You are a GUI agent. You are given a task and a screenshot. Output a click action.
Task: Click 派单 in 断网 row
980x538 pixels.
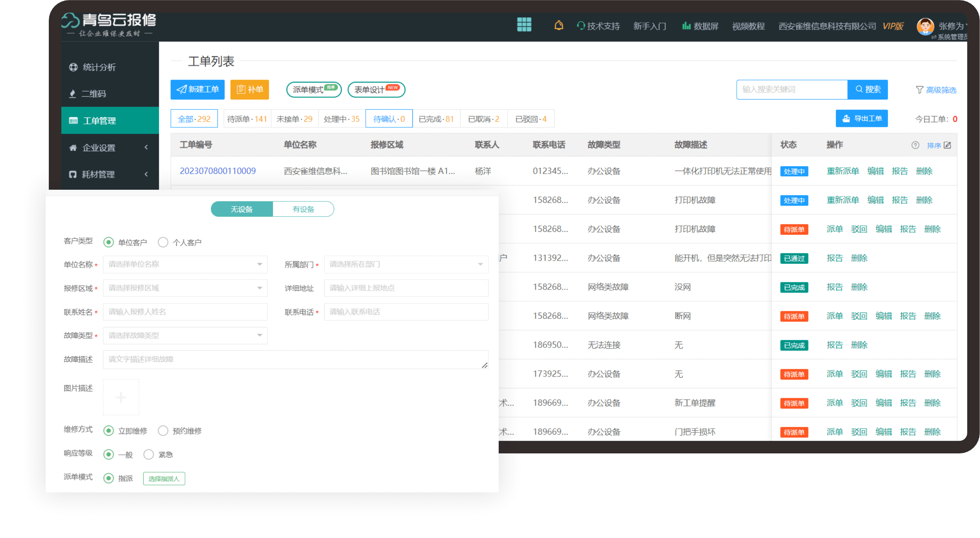tap(835, 316)
